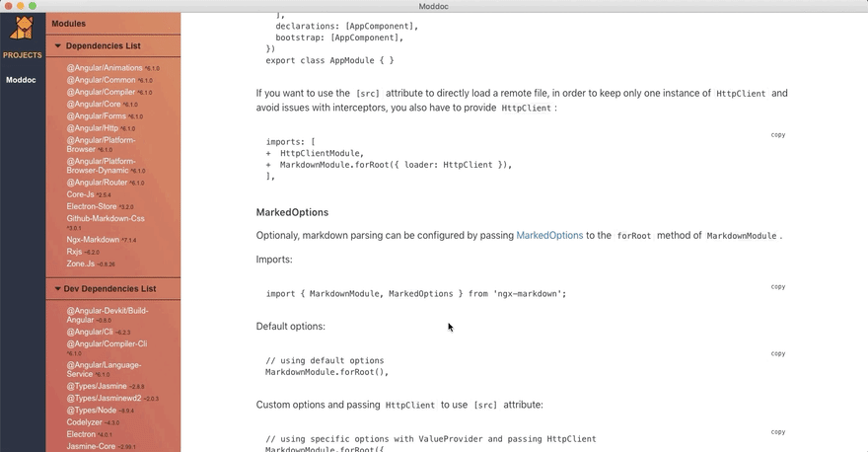Click the Moddoc fox logo icon
The height and width of the screenshot is (452, 868).
click(23, 28)
